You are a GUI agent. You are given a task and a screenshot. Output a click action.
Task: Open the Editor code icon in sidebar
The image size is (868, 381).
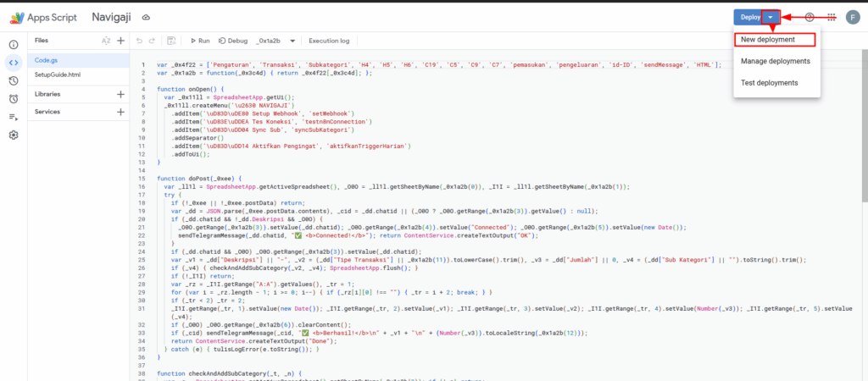coord(14,62)
